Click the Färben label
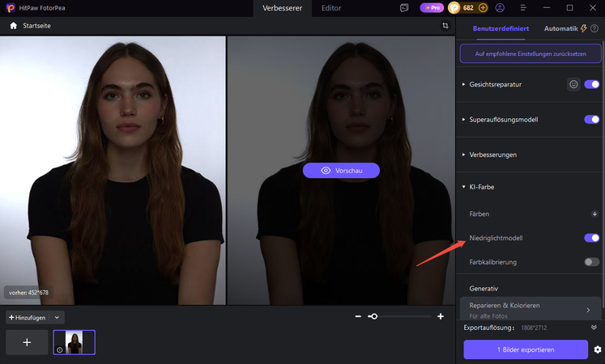 (479, 214)
